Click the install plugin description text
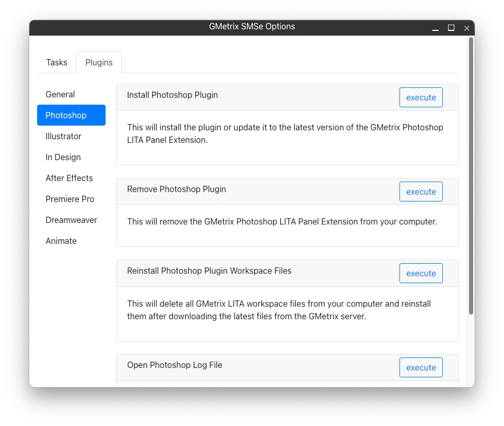This screenshot has width=504, height=426. pyautogui.click(x=285, y=133)
